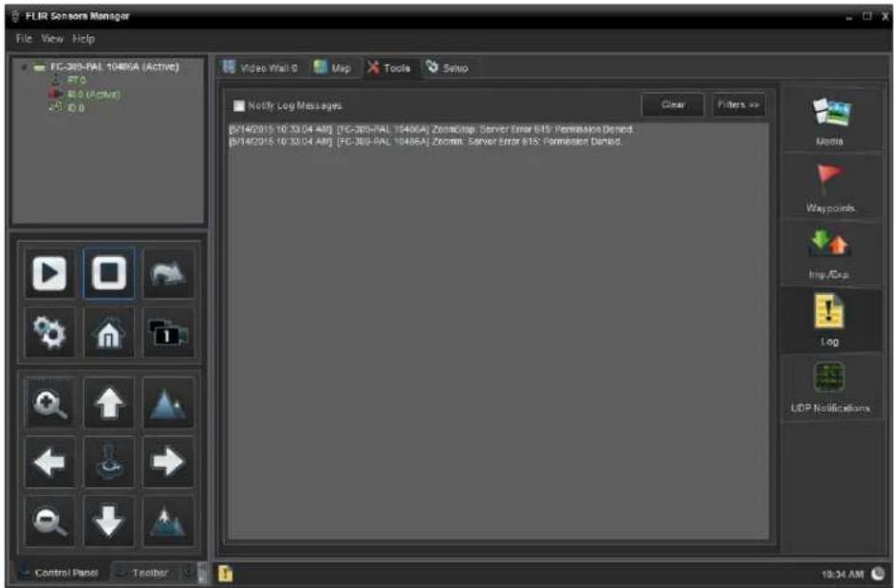Screen dimensions: 894x588
Task: Open the gears settings icon in control panel
Action: click(x=49, y=333)
